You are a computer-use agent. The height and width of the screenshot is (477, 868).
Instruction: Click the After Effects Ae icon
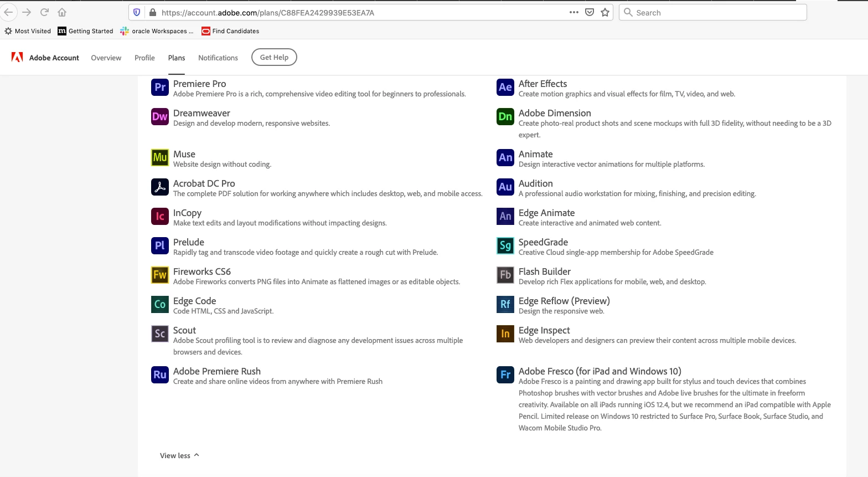point(505,87)
